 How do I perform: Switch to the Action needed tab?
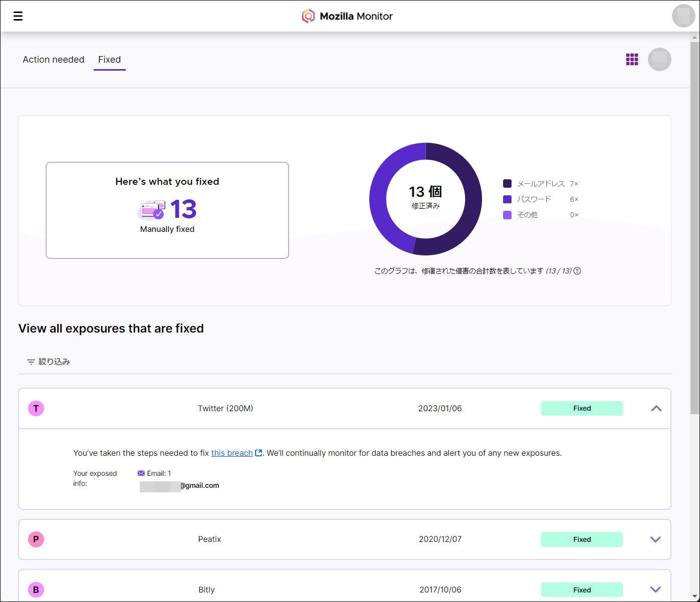point(54,60)
